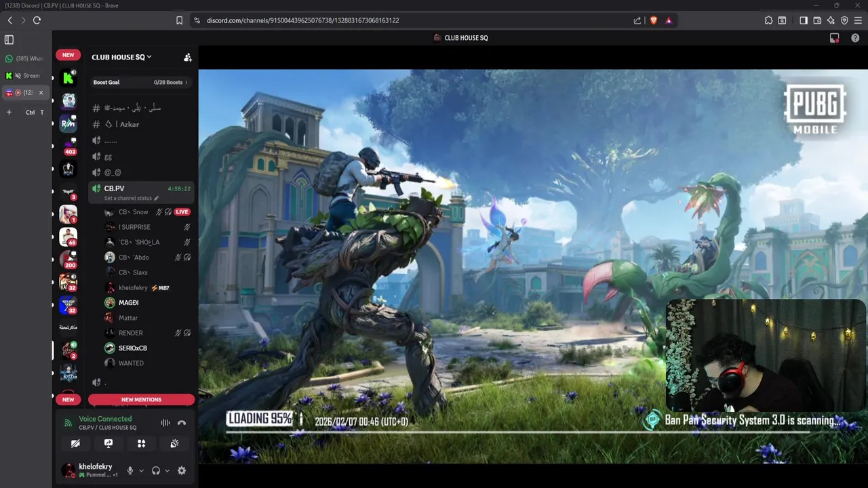Watch CB Snow LIVE stream
This screenshot has height=488, width=868.
coord(182,212)
